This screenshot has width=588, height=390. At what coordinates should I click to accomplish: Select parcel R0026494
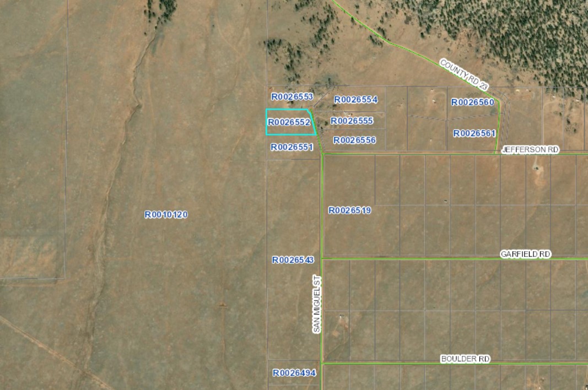point(294,373)
